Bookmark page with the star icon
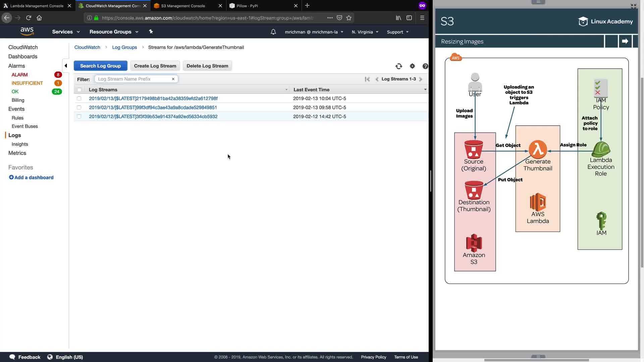 (x=349, y=18)
